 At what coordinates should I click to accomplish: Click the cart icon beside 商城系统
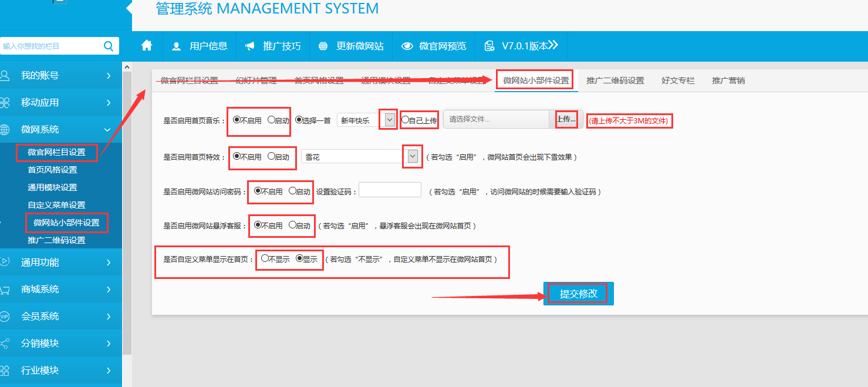tap(5, 290)
